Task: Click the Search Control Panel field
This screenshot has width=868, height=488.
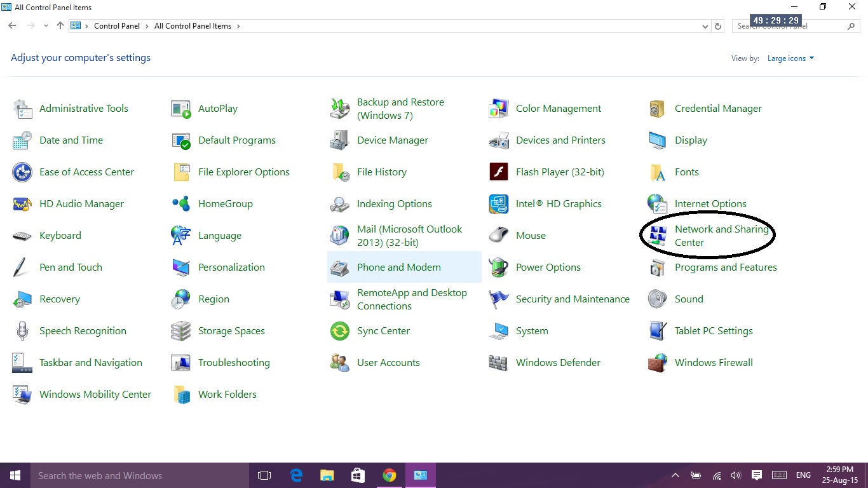Action: [x=797, y=26]
